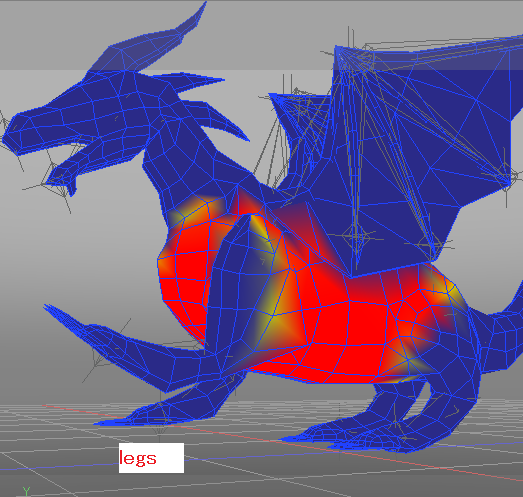Image resolution: width=523 pixels, height=497 pixels.
Task: Select the green Y axis indicator
Action: point(26,491)
